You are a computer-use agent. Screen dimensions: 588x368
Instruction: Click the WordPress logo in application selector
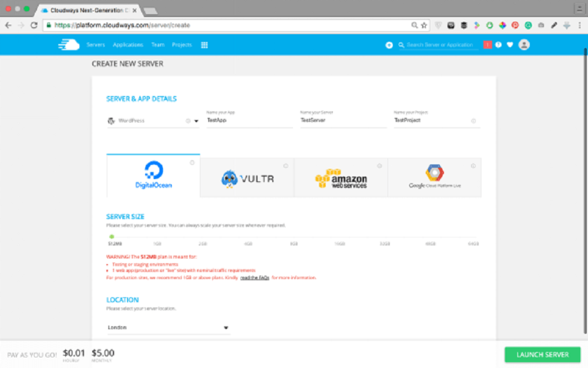coord(111,121)
